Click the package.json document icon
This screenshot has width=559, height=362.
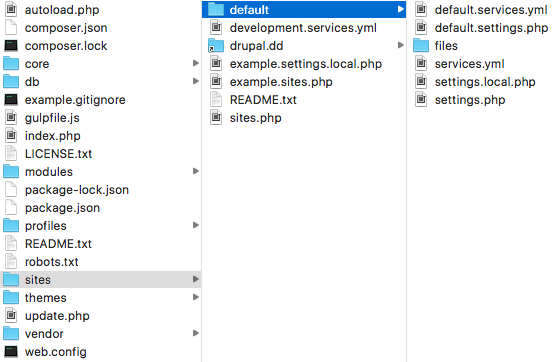(11, 208)
